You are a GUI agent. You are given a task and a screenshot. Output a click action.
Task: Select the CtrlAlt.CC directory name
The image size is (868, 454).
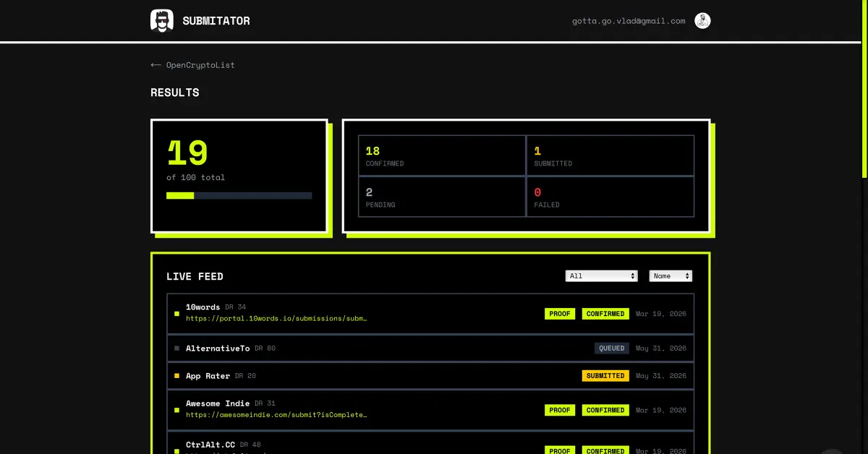click(210, 445)
